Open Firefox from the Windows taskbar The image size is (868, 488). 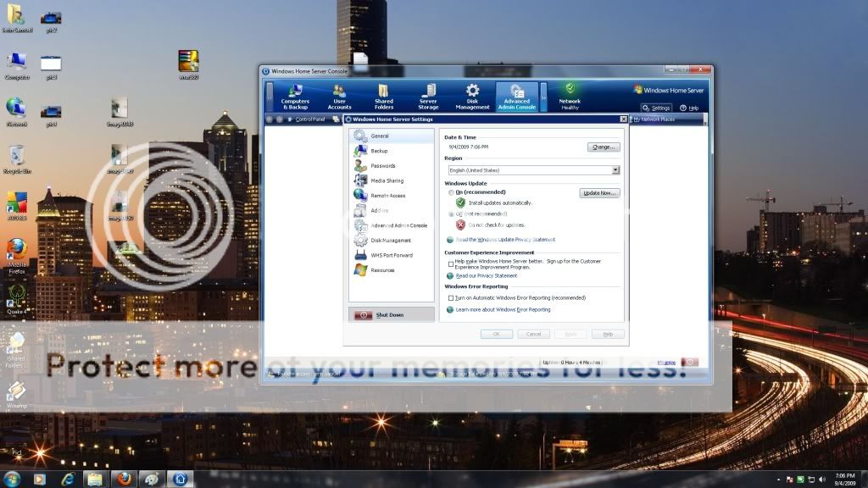124,479
